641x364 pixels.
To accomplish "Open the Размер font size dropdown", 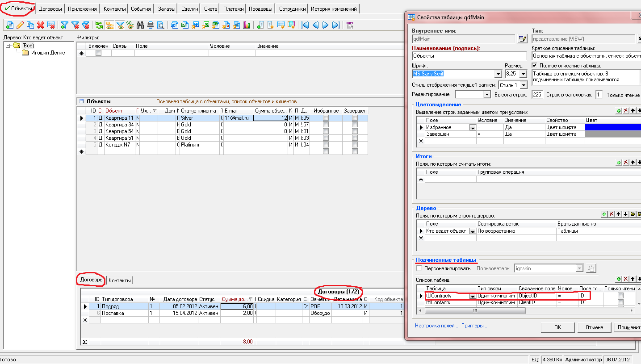I will 524,74.
